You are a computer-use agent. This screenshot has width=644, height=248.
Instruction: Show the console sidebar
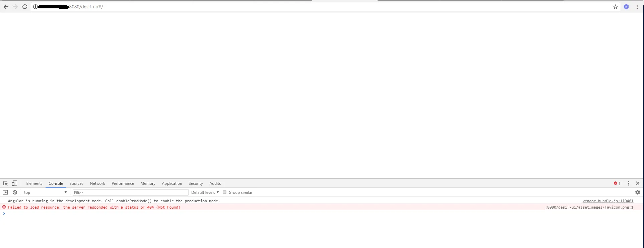(x=5, y=193)
